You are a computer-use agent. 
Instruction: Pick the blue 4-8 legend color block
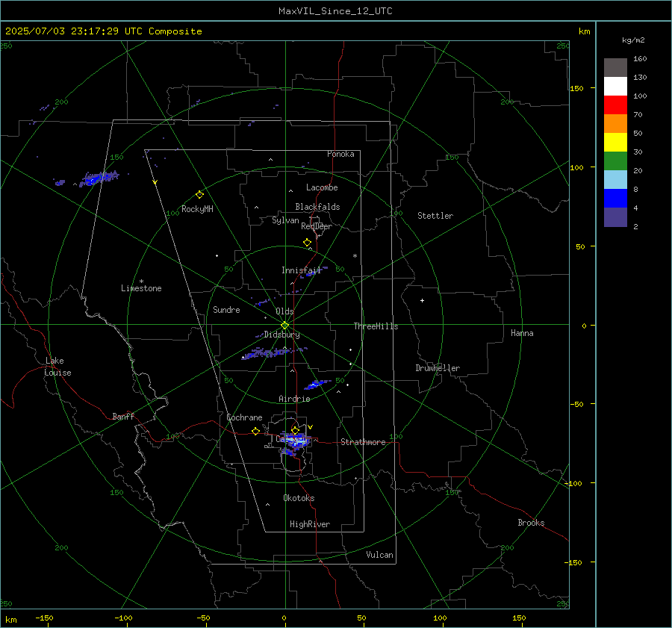615,199
